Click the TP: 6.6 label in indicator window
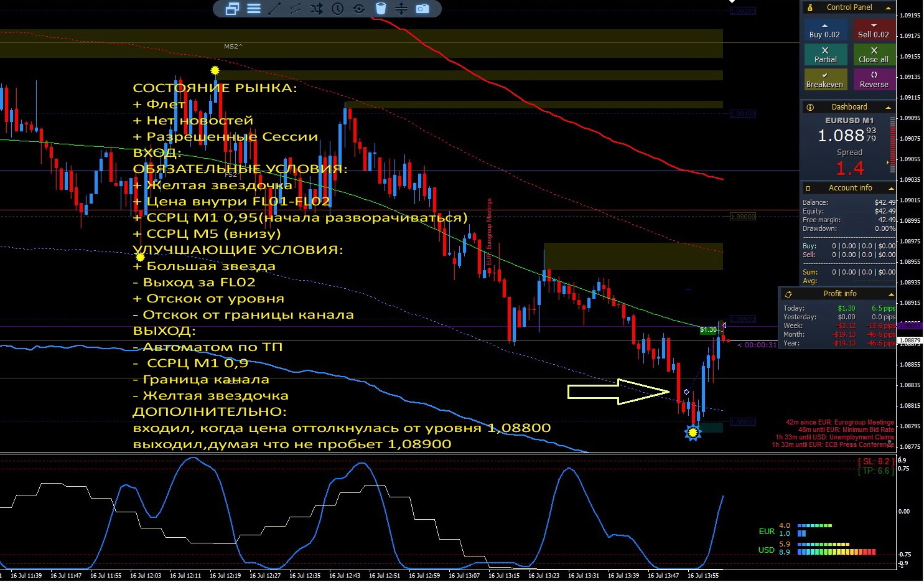This screenshot has width=924, height=582. coord(876,471)
